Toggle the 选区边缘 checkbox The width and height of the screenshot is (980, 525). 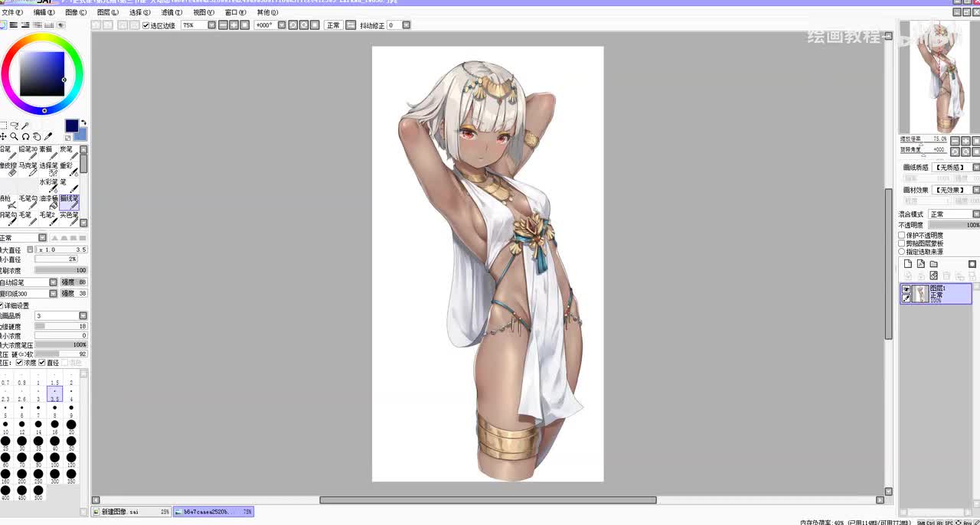click(145, 25)
